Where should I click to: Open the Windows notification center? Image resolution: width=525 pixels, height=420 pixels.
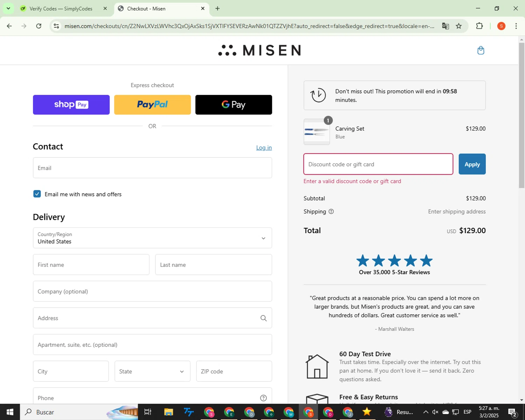513,412
